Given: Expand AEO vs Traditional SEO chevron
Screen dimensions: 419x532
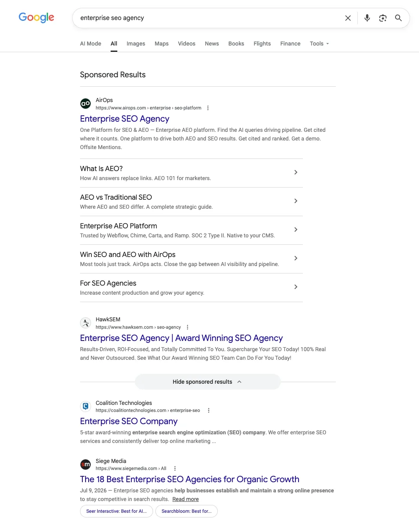Looking at the screenshot, I should (296, 201).
